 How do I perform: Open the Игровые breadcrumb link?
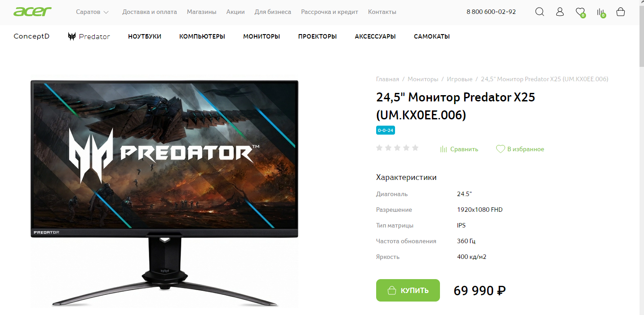coord(459,79)
